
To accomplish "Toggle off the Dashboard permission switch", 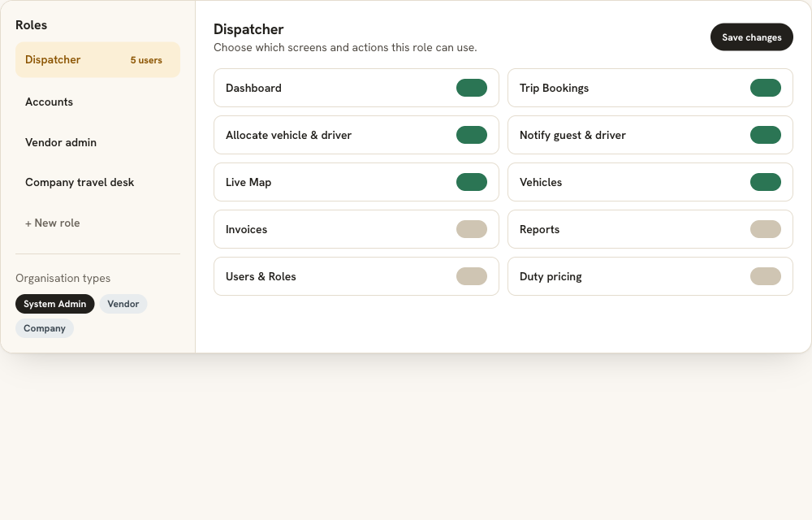I will point(471,88).
